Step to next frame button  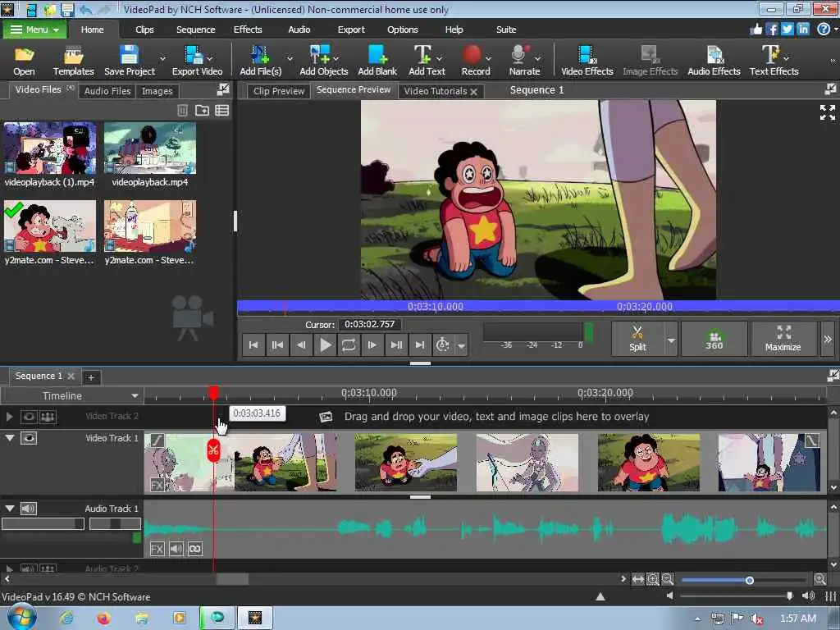click(372, 345)
